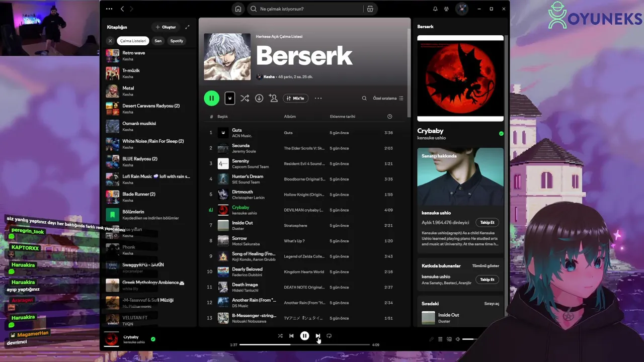Viewport: 644px width, 362px height.
Task: Click Tümünü göster link
Action: click(486, 266)
